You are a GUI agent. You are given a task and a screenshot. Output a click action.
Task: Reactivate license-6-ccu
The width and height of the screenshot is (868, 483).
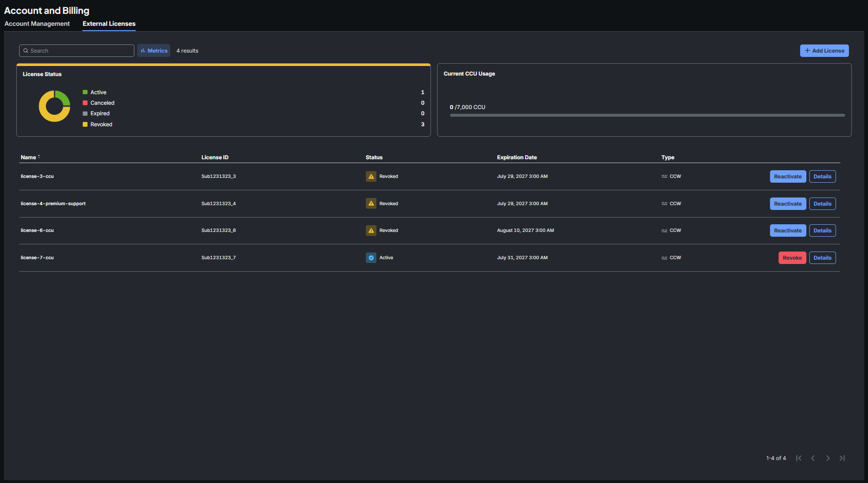pos(788,231)
